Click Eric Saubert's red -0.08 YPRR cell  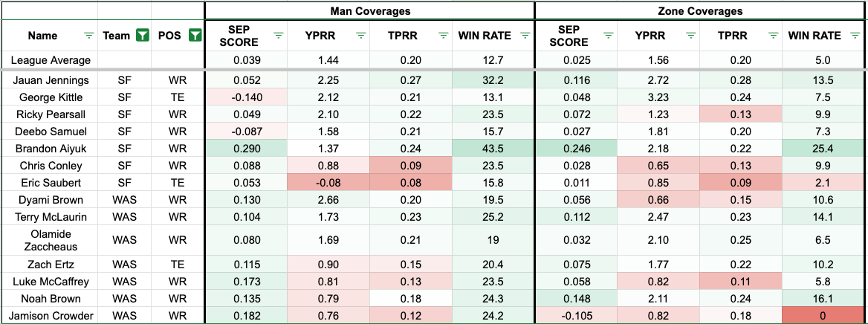pyautogui.click(x=328, y=183)
